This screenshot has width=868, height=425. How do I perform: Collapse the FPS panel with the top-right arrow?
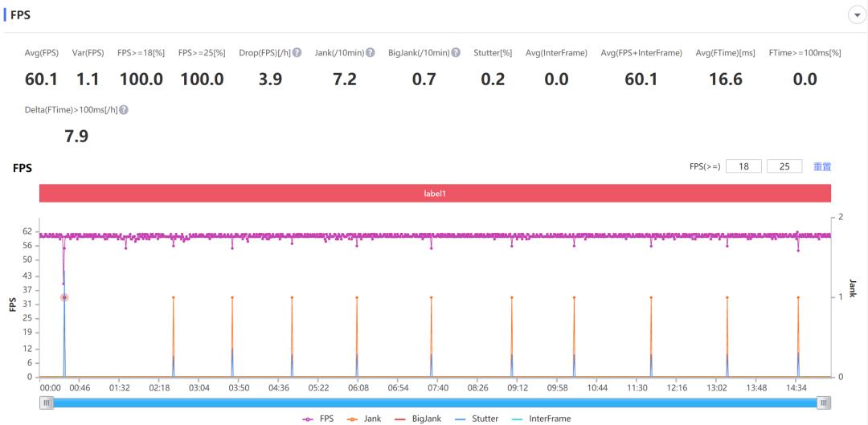[855, 15]
